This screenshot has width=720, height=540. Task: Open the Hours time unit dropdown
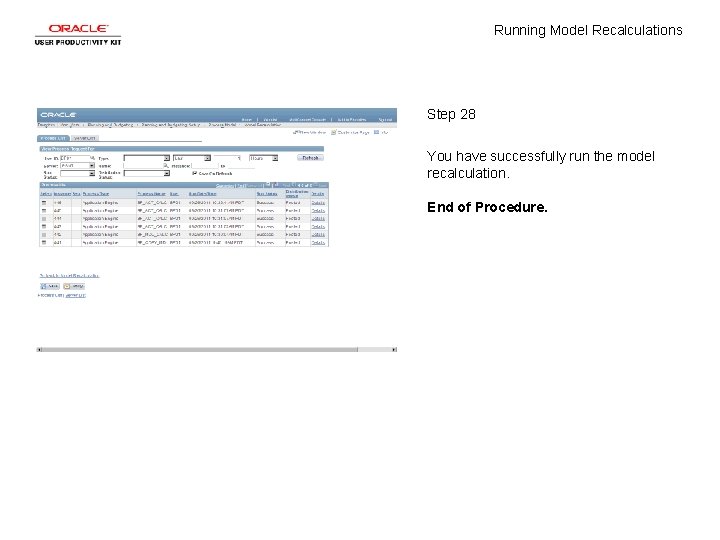pyautogui.click(x=264, y=158)
